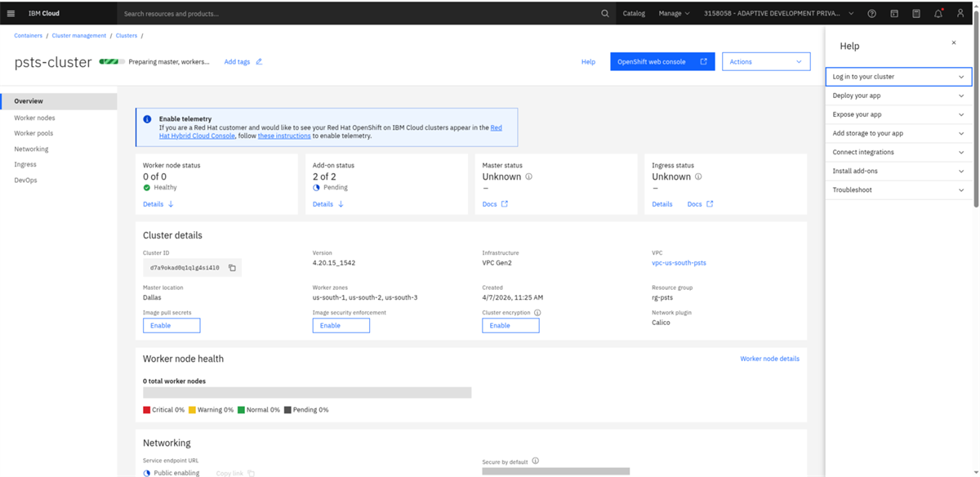
Task: Open the Manage dropdown in header
Action: [674, 13]
